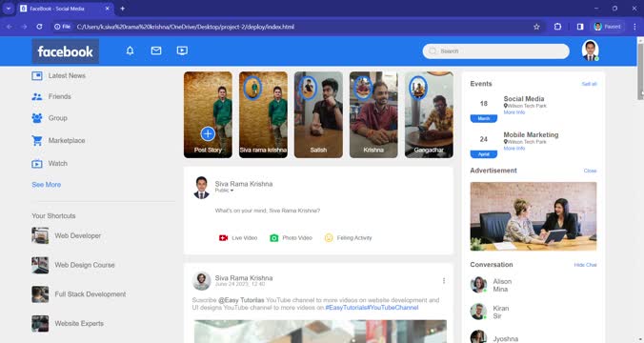The height and width of the screenshot is (343, 644).
Task: Click the Paused profile button
Action: click(608, 27)
